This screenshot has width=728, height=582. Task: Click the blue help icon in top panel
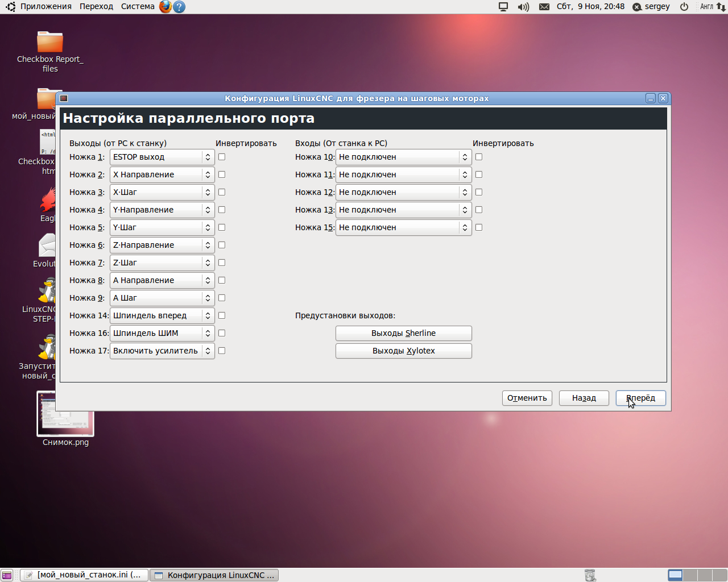179,7
